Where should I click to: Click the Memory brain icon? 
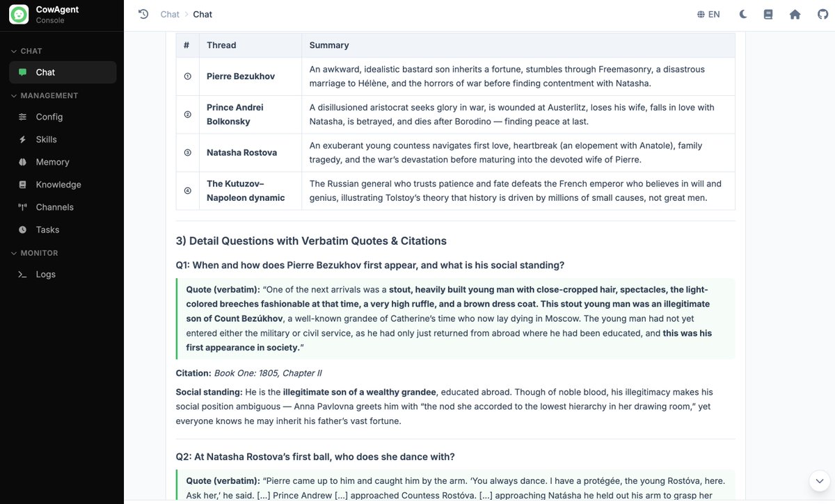(22, 162)
